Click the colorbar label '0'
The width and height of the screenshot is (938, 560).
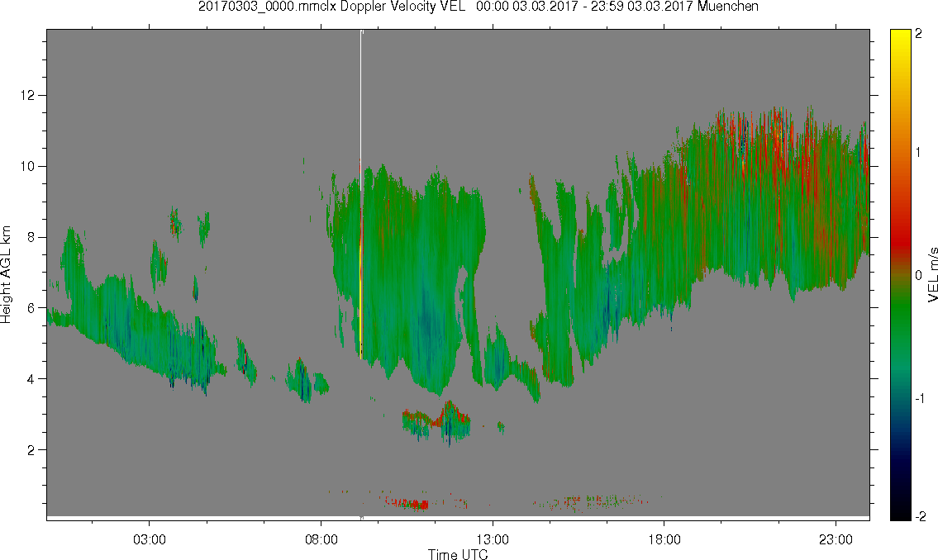pyautogui.click(x=919, y=276)
